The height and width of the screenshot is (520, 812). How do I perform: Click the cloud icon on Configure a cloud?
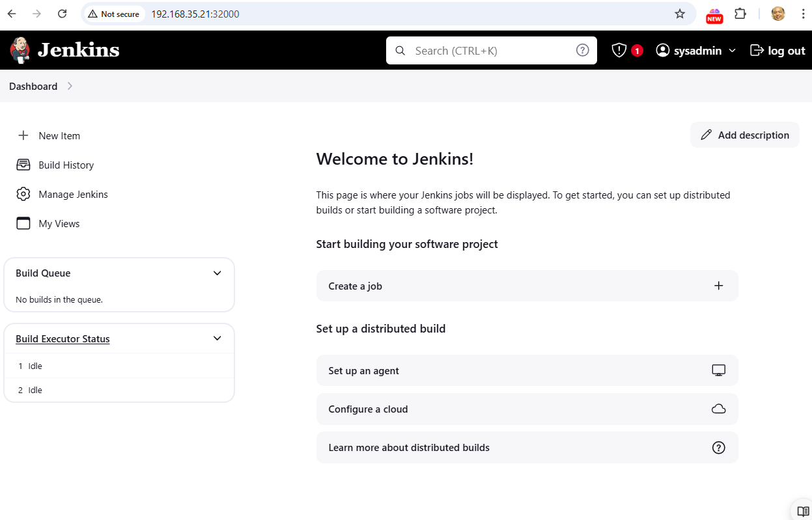click(x=719, y=409)
